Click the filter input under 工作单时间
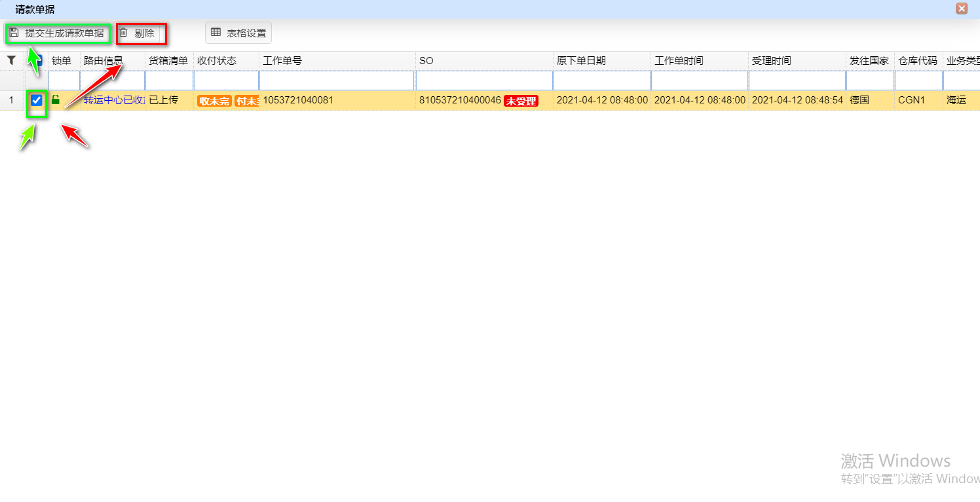Image resolution: width=980 pixels, height=502 pixels. tap(700, 81)
